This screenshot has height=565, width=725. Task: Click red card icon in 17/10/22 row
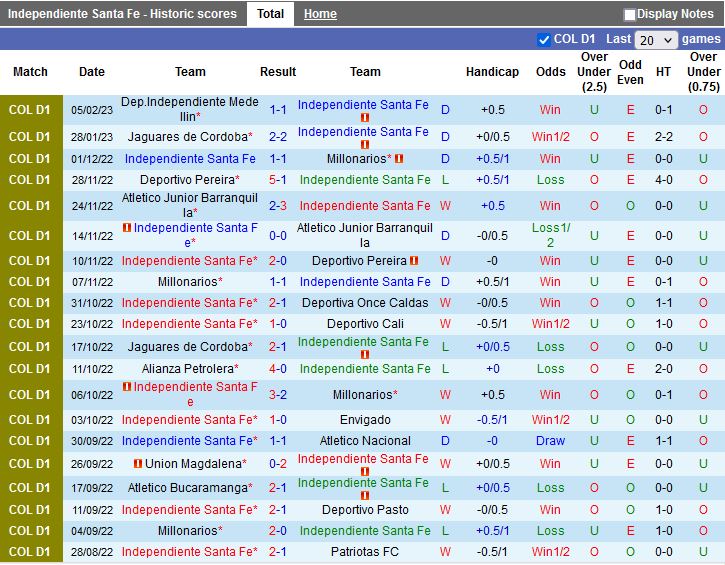point(365,354)
